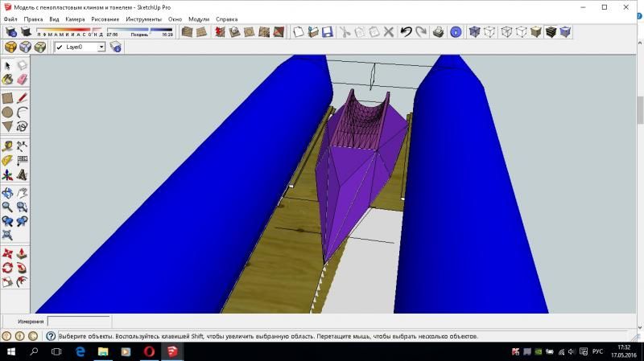The height and width of the screenshot is (361, 644).
Task: Open РУС language switcher in tray
Action: point(597,352)
